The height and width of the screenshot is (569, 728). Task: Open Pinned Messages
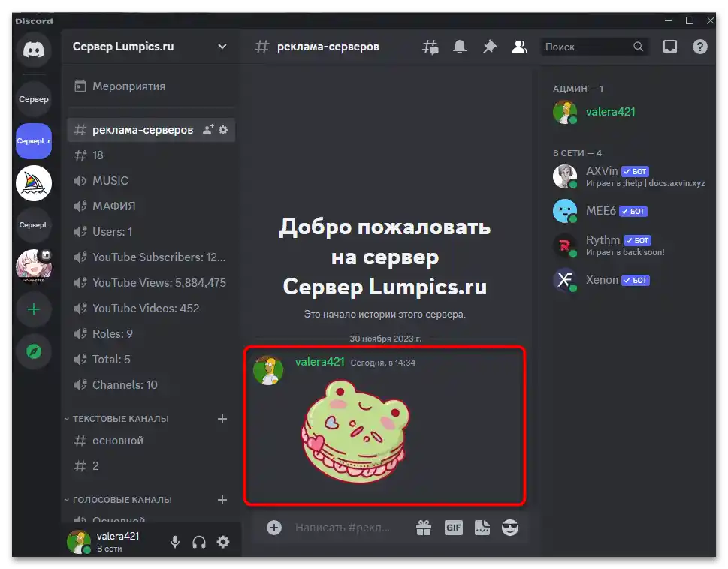point(489,46)
